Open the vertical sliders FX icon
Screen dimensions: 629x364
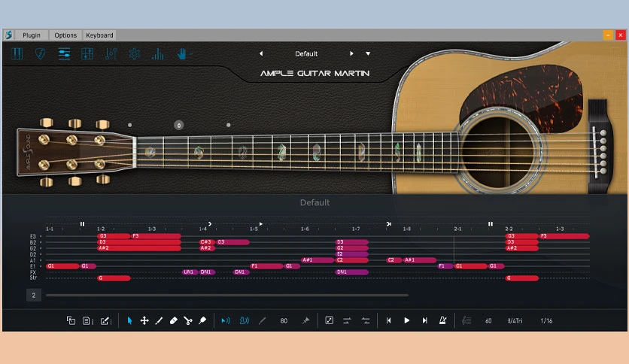[111, 53]
